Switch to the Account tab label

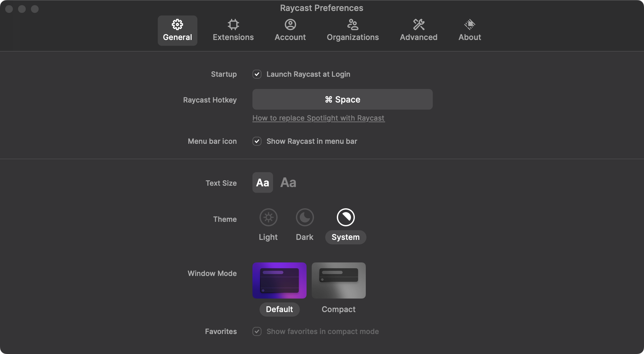pyautogui.click(x=290, y=37)
